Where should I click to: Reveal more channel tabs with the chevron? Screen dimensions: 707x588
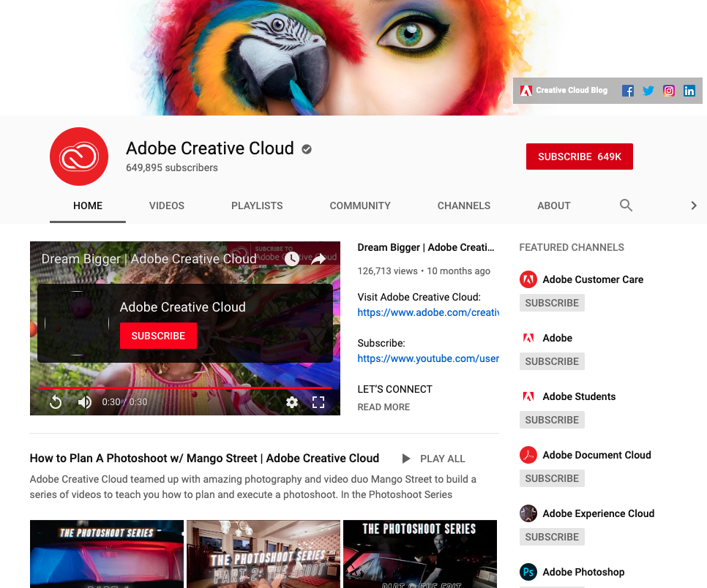[x=693, y=206]
